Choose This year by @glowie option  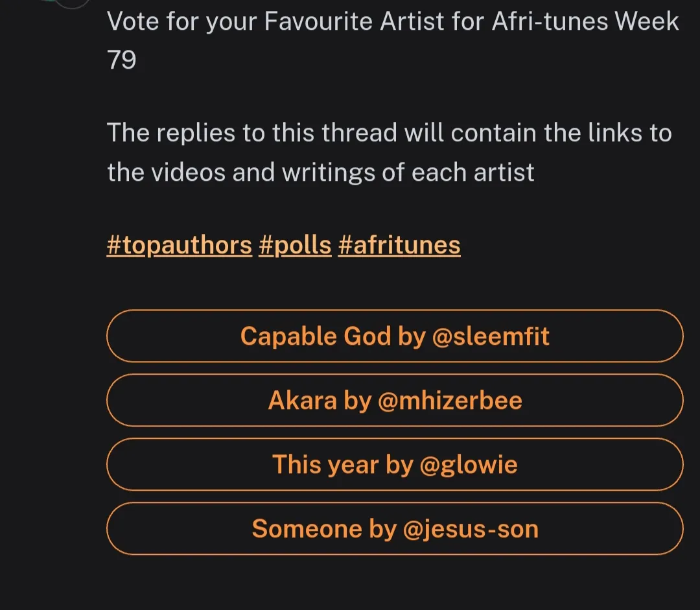(x=394, y=465)
